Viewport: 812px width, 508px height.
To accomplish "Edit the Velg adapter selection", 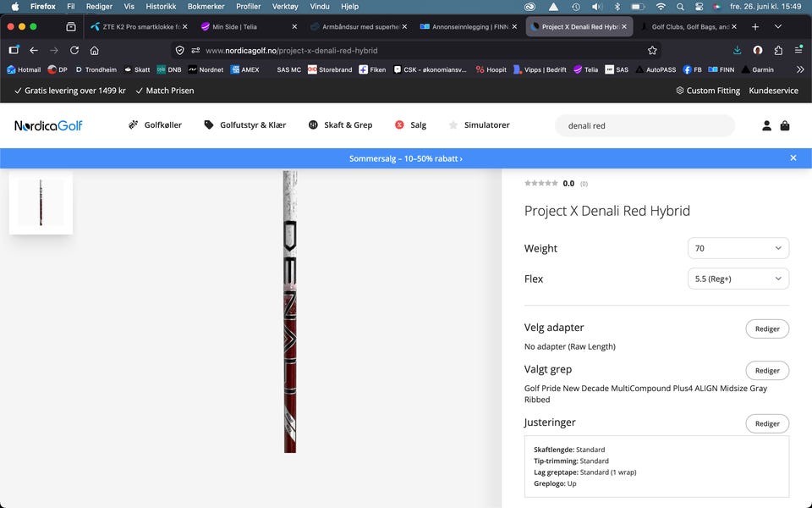I will (767, 329).
